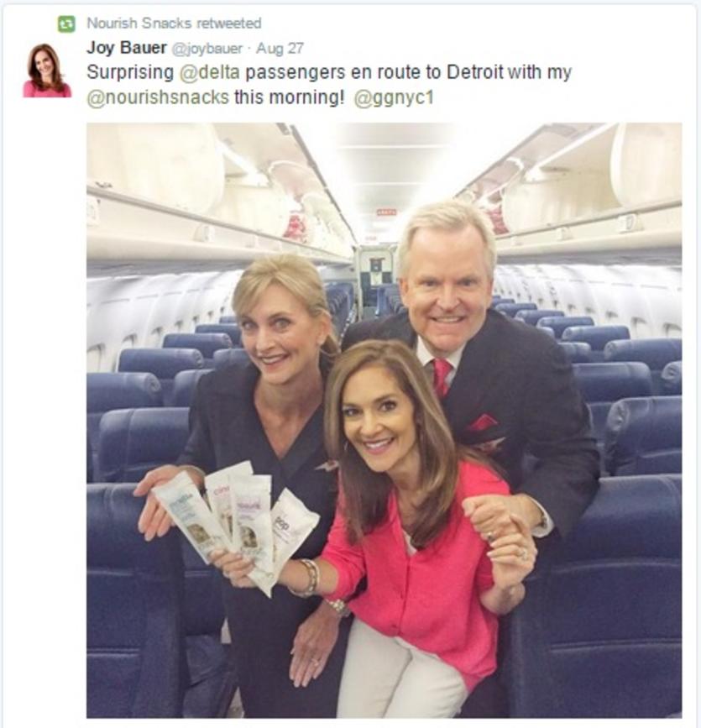701x728 pixels.
Task: Click the red exit sign in photo
Action: point(386,212)
